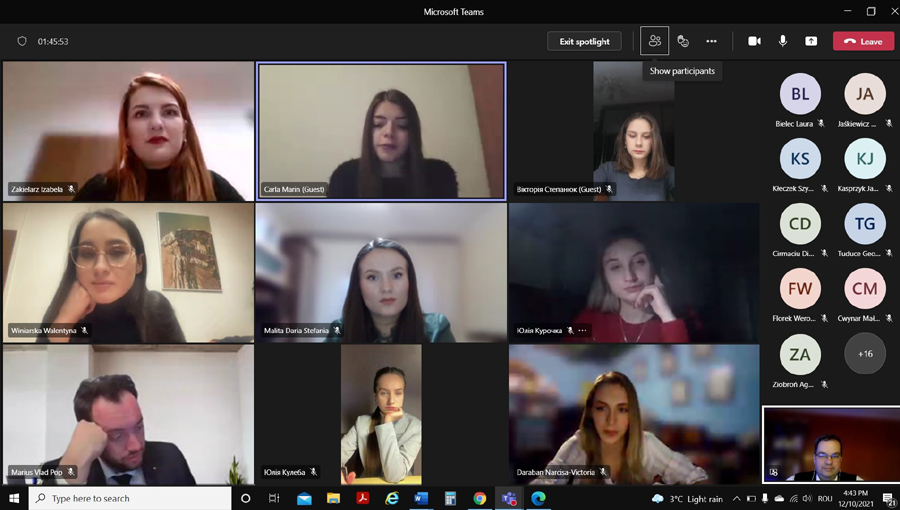This screenshot has width=900, height=510.
Task: Click the ROU language indicator
Action: point(825,499)
